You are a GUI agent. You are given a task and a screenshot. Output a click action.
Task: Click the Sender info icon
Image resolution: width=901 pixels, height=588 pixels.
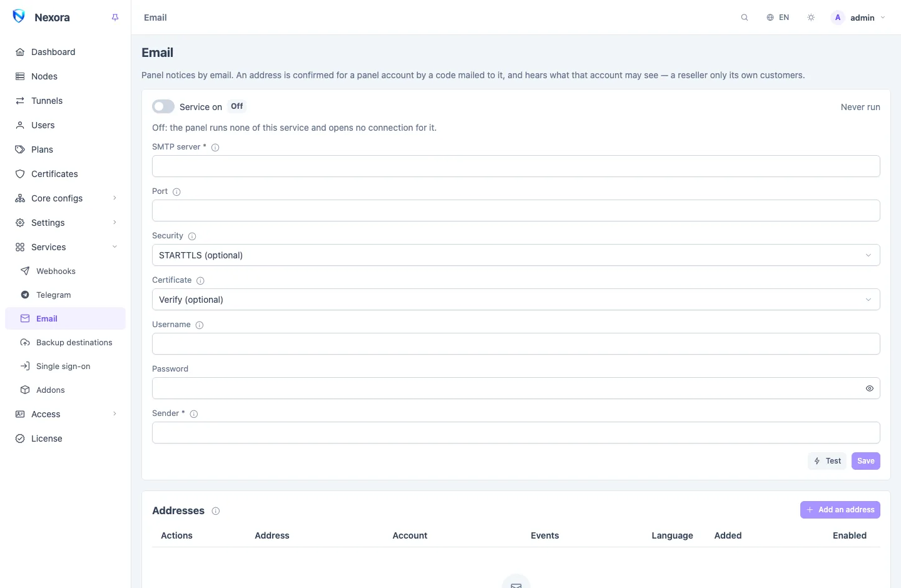(194, 414)
